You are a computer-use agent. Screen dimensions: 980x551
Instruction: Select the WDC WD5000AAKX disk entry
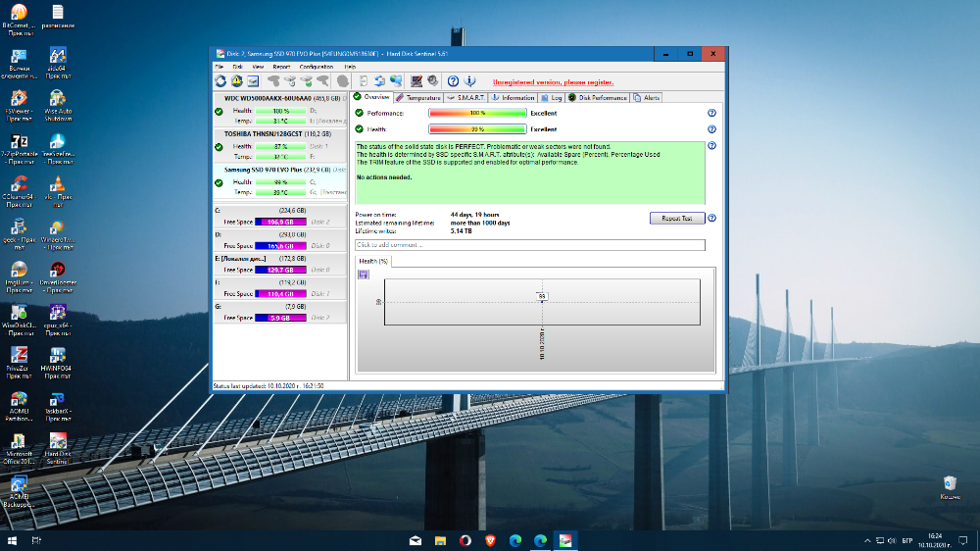(x=280, y=110)
